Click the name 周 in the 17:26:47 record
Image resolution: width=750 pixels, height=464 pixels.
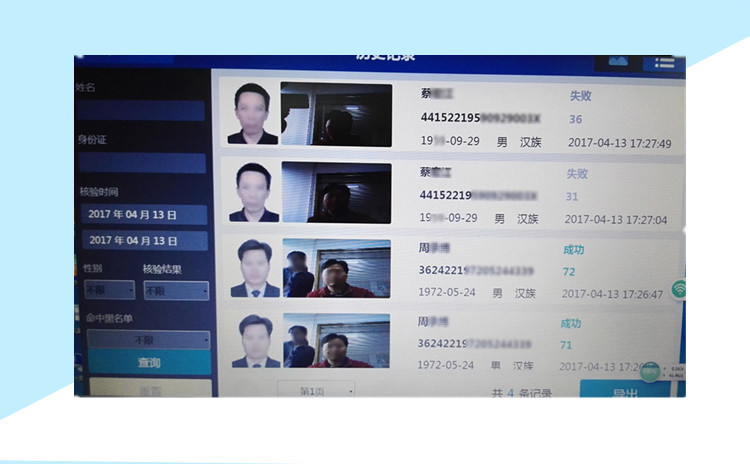click(x=434, y=247)
